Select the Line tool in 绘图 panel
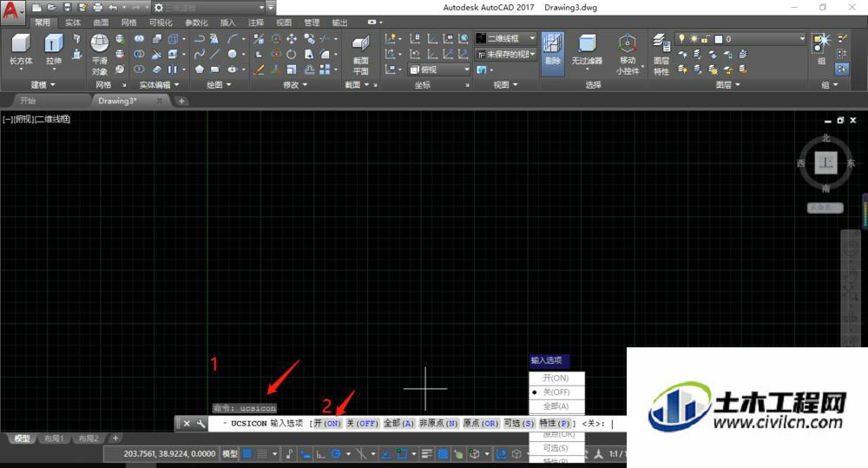The height and width of the screenshot is (468, 868). (214, 54)
